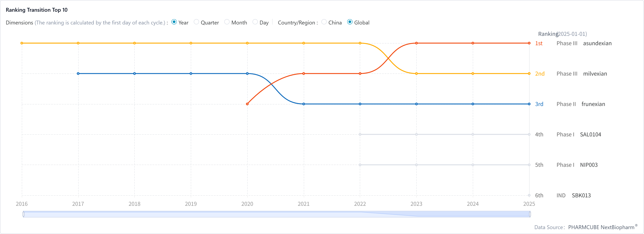Open the frunexian drug entry
The height and width of the screenshot is (234, 644).
[x=593, y=104]
